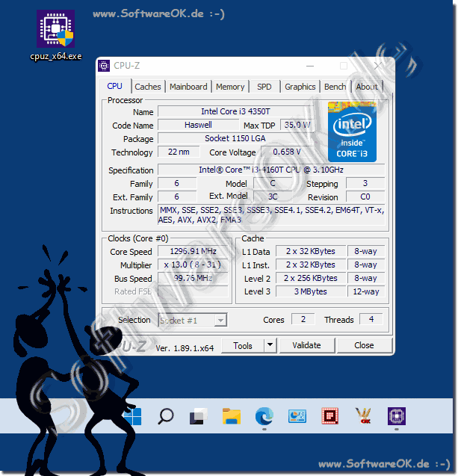The image size is (458, 476).
Task: Click the Specification field i3-4160T
Action: 271,170
